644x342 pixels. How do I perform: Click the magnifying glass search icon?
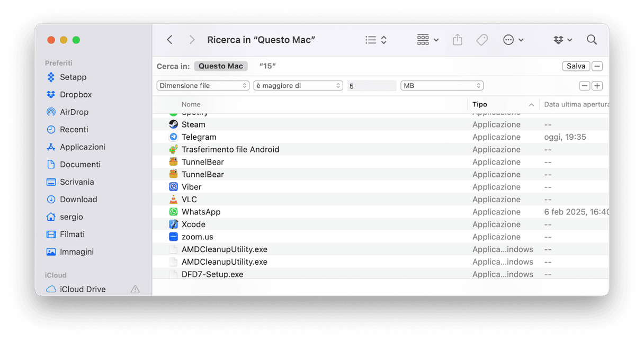click(x=592, y=40)
